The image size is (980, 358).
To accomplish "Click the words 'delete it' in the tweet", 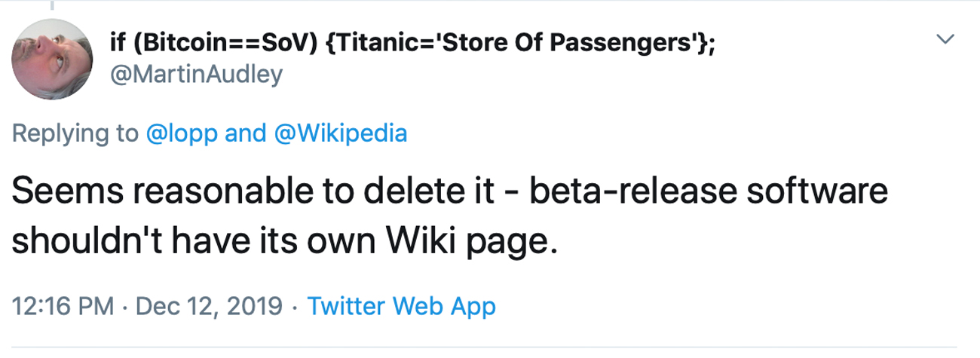I will point(412,193).
